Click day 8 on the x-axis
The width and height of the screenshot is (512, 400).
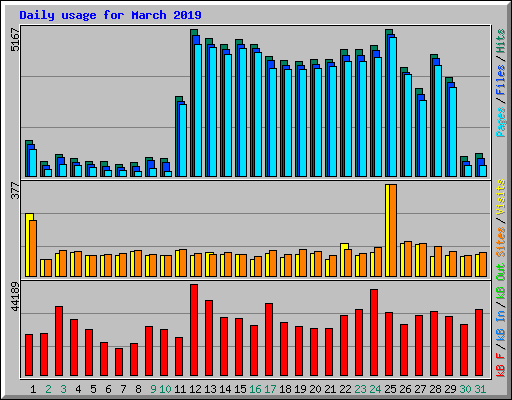tap(138, 389)
